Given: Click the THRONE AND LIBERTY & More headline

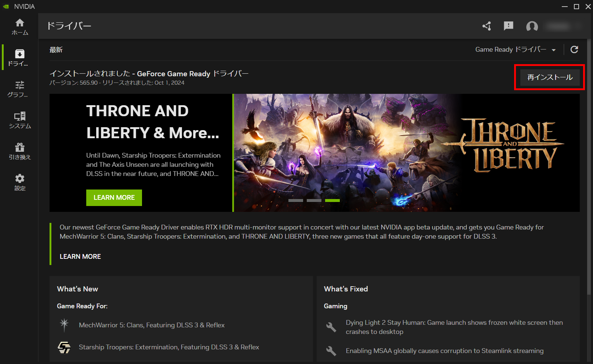Looking at the screenshot, I should pyautogui.click(x=153, y=122).
